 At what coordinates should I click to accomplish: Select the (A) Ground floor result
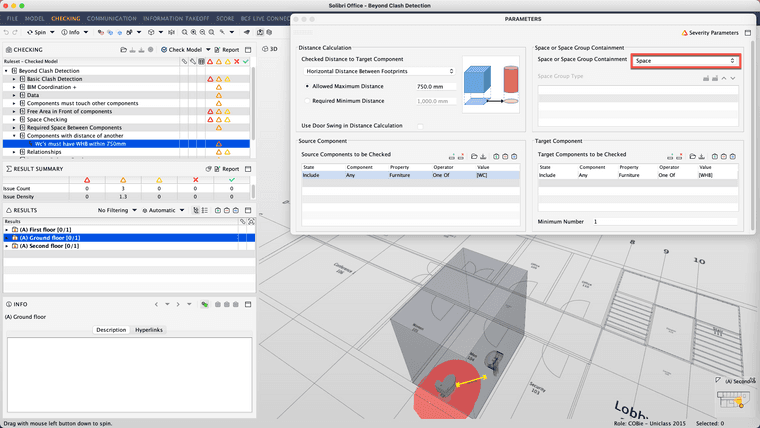point(129,238)
